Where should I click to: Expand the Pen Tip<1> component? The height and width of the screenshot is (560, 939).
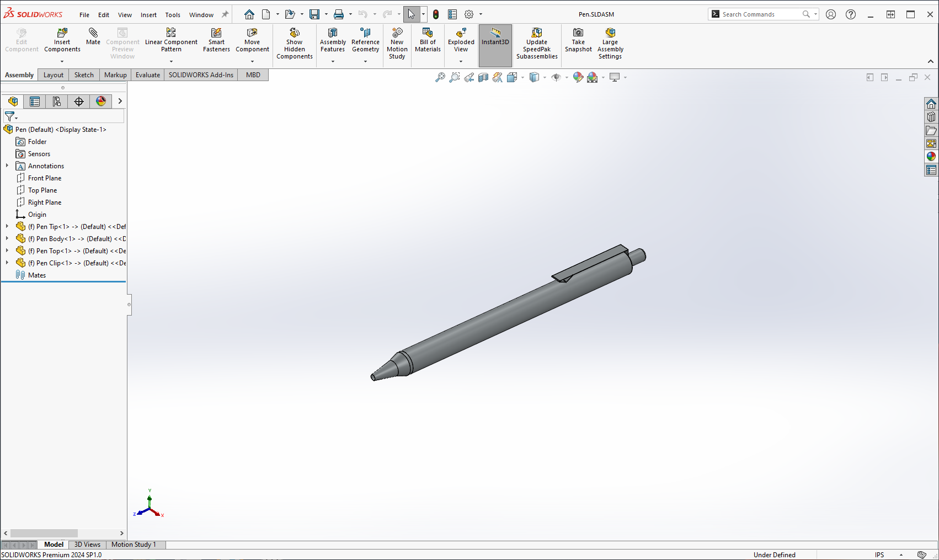click(7, 226)
